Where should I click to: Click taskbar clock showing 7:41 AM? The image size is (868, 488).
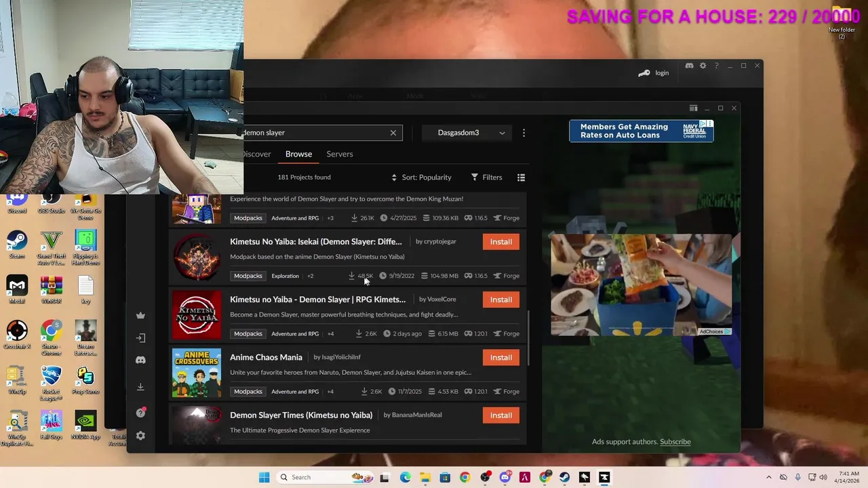pyautogui.click(x=848, y=477)
